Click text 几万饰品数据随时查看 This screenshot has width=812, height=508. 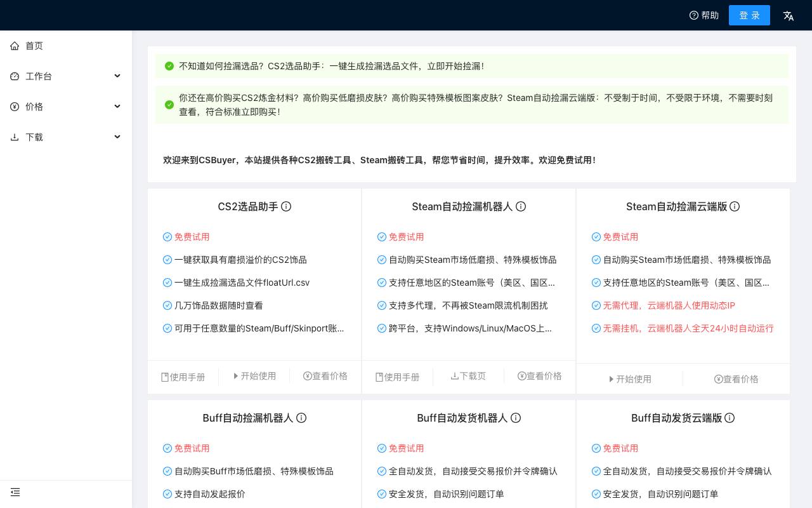click(219, 305)
